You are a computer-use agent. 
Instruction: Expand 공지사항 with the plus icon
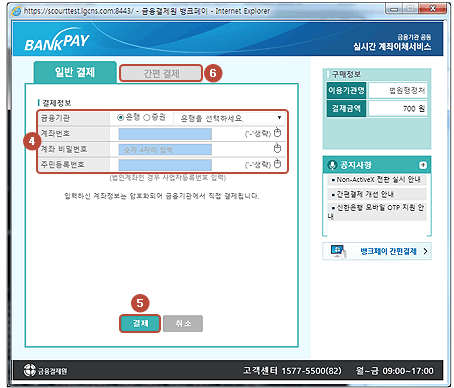tap(423, 165)
